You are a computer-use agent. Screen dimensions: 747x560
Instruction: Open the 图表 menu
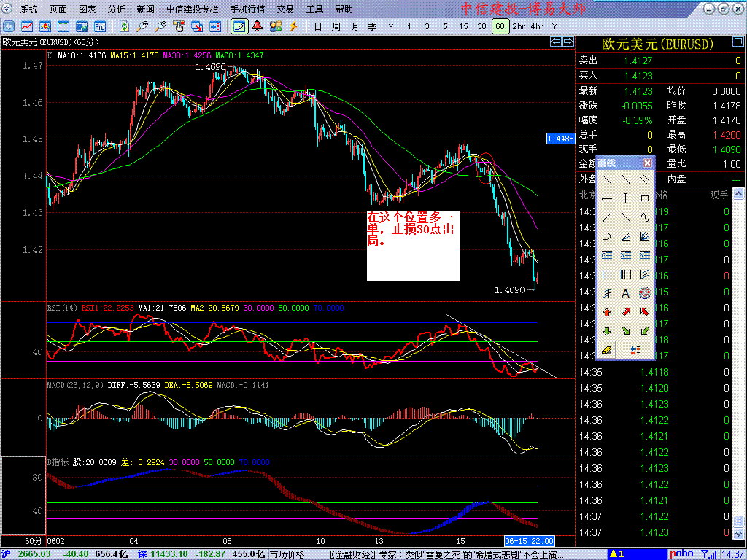coord(88,9)
